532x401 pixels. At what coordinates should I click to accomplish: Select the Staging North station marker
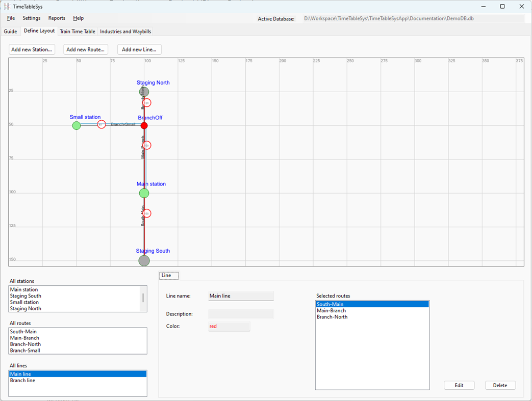[x=143, y=92]
